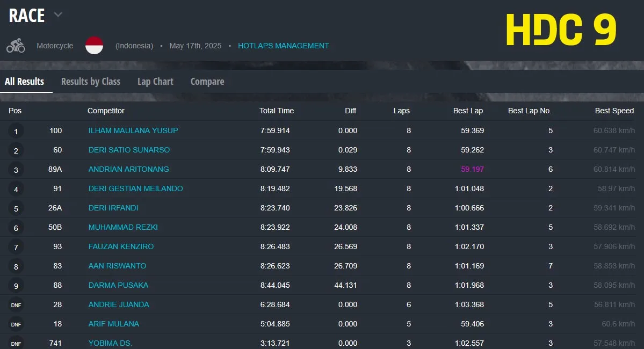
Task: Click the position 6 badge
Action: (x=16, y=228)
